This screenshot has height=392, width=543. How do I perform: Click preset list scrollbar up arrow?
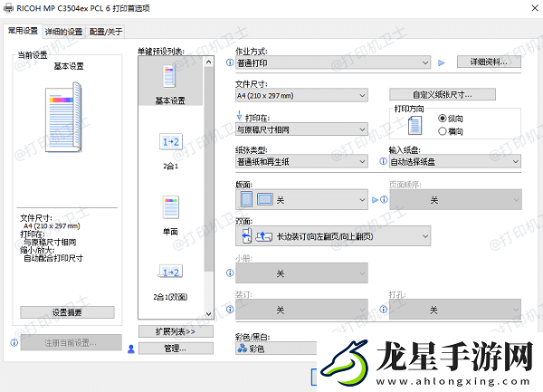pyautogui.click(x=208, y=62)
